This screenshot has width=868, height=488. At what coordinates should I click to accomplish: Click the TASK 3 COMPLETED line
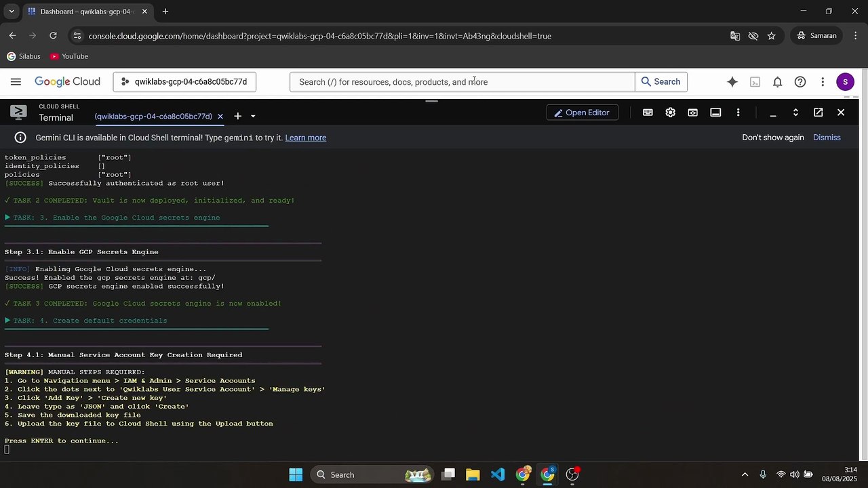[143, 303]
